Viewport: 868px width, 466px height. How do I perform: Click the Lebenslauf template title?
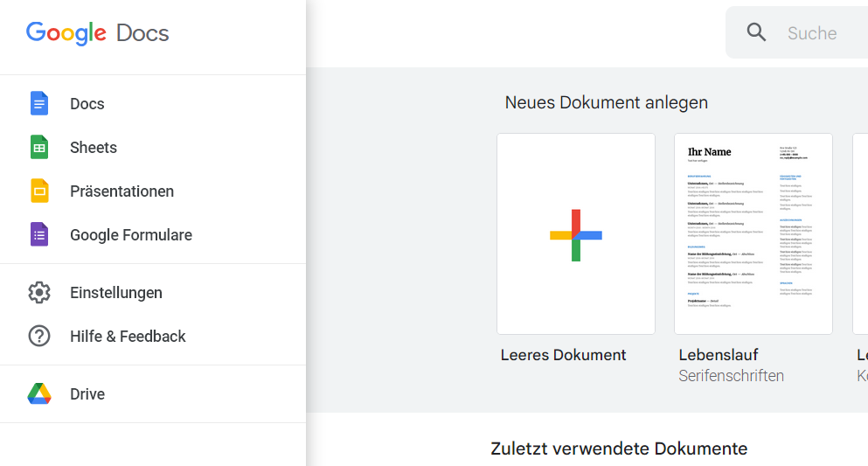pos(718,355)
